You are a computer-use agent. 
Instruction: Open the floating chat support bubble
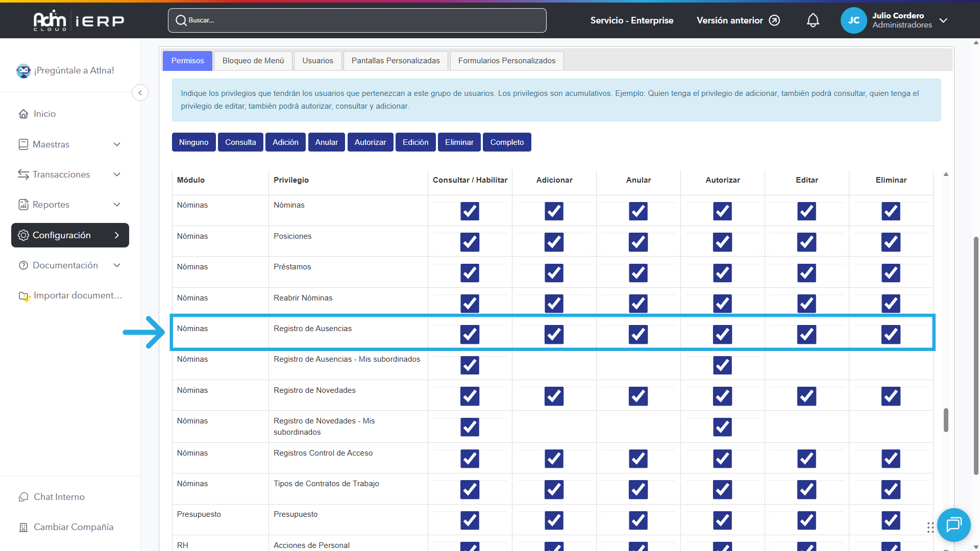coord(953,524)
